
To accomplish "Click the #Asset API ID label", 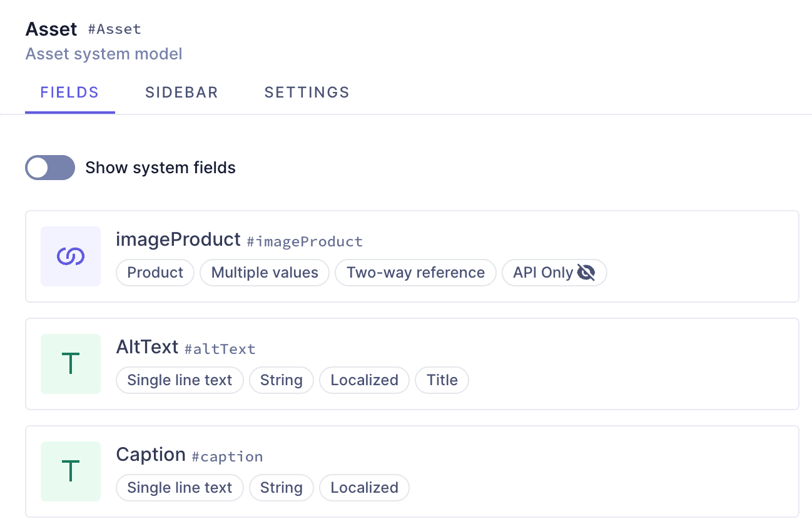I will tap(114, 29).
